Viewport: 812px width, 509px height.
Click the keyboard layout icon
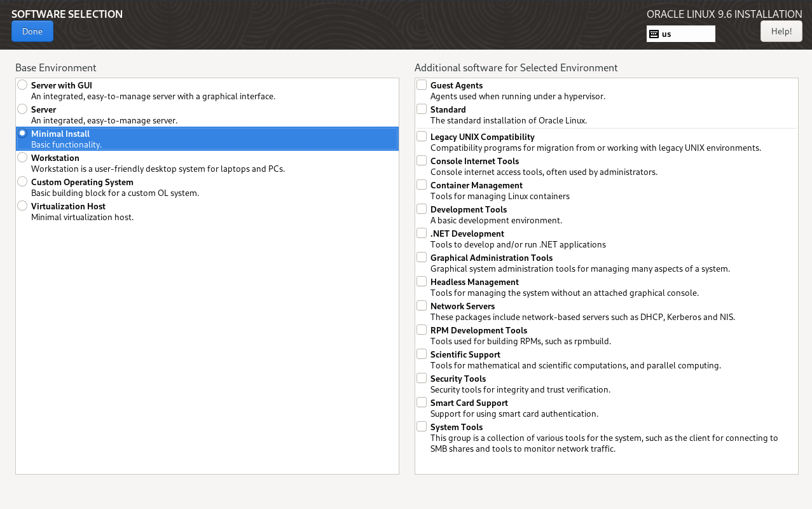pos(654,34)
